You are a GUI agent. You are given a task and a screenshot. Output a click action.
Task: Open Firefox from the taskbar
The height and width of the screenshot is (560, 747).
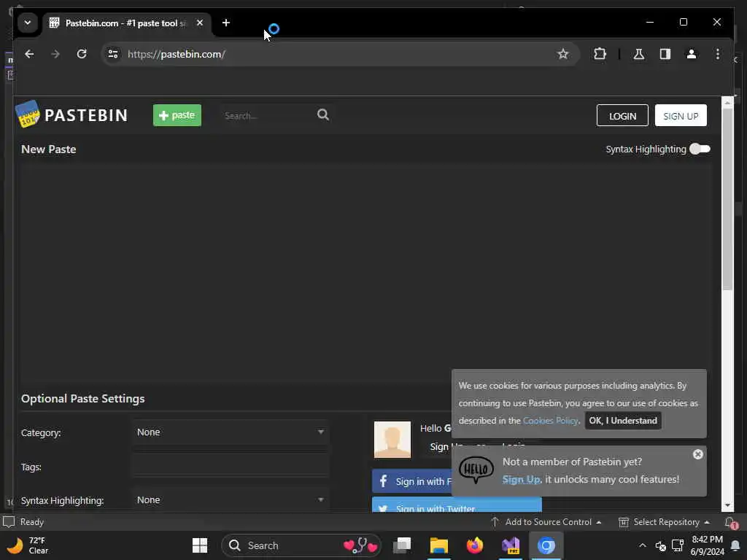click(x=474, y=545)
